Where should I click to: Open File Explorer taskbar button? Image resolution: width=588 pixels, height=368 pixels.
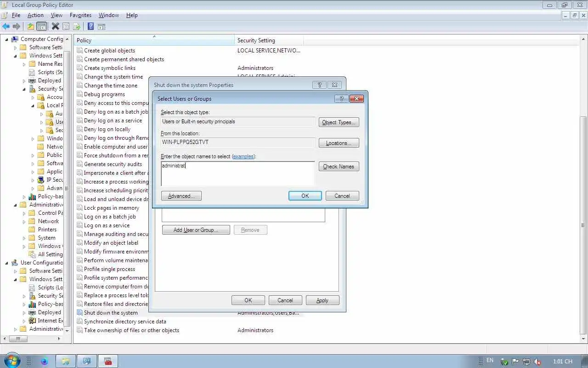point(65,361)
